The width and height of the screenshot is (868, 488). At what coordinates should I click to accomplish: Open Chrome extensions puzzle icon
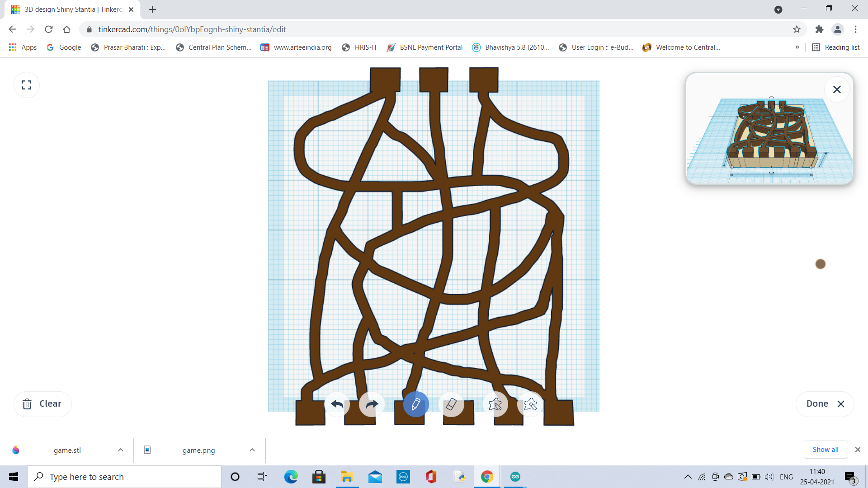819,29
